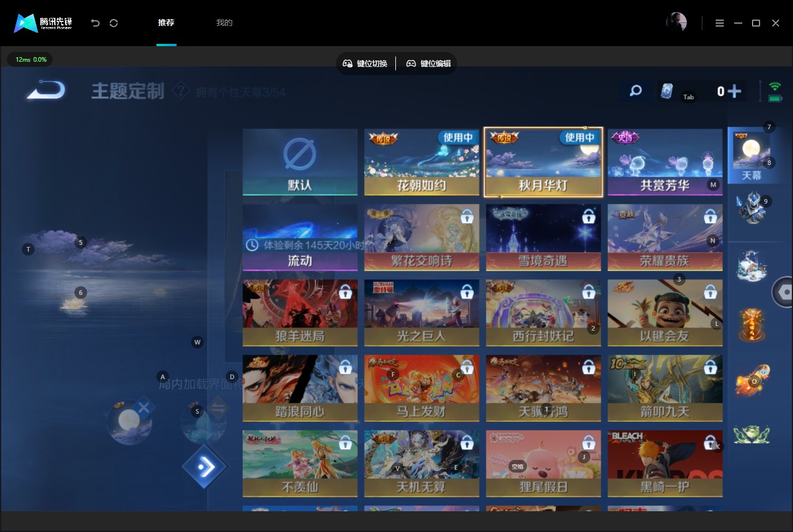The image size is (793, 532).
Task: Select the locked 箭叩九天 theme
Action: click(665, 388)
